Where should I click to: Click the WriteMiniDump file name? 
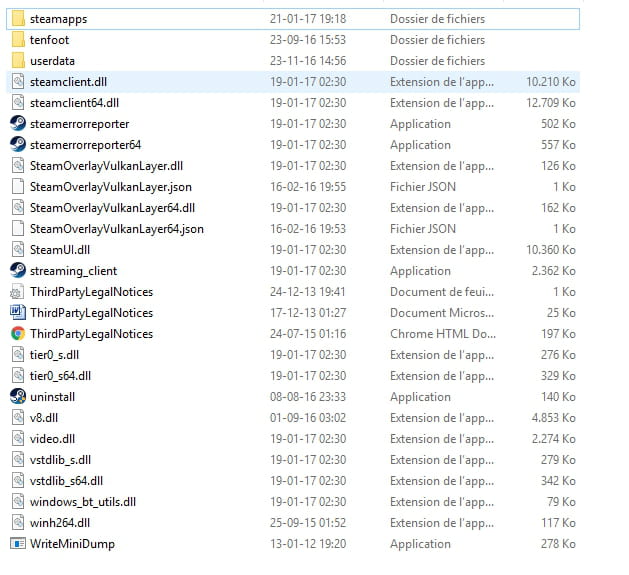click(x=72, y=544)
